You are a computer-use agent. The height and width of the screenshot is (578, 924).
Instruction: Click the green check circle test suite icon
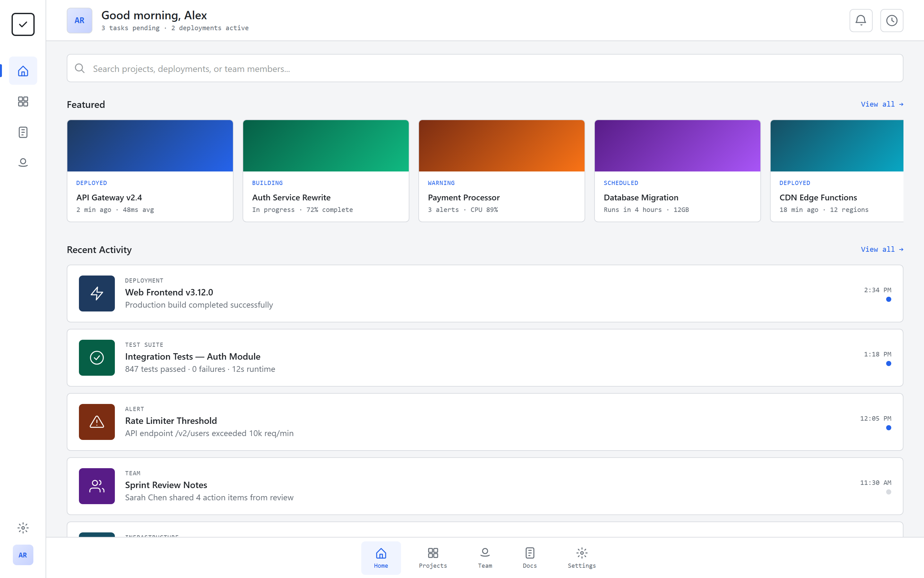97,357
